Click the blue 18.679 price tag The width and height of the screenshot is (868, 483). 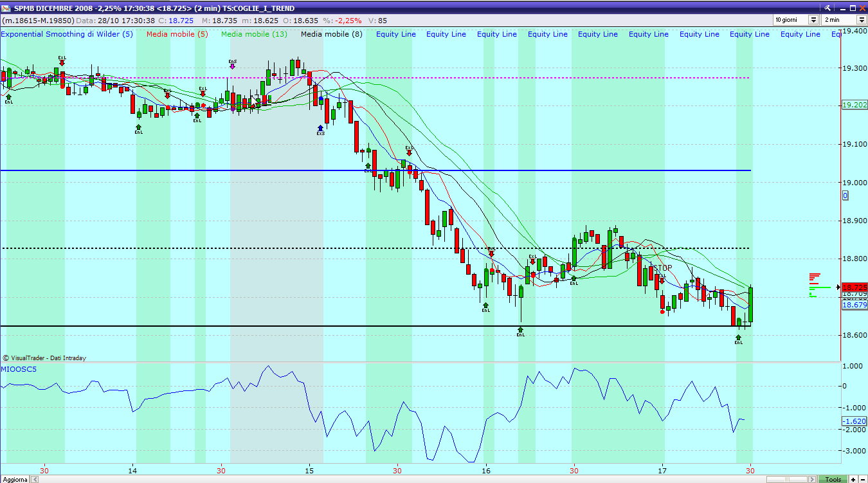click(x=854, y=305)
